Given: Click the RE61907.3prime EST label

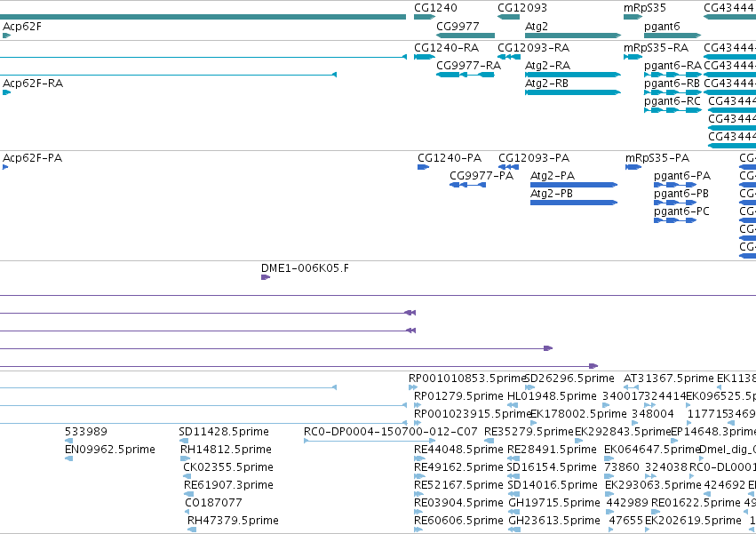Looking at the screenshot, I should coord(228,485).
